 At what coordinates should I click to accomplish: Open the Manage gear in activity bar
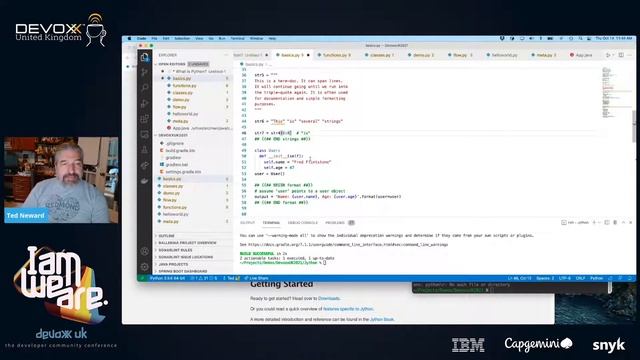[x=144, y=267]
